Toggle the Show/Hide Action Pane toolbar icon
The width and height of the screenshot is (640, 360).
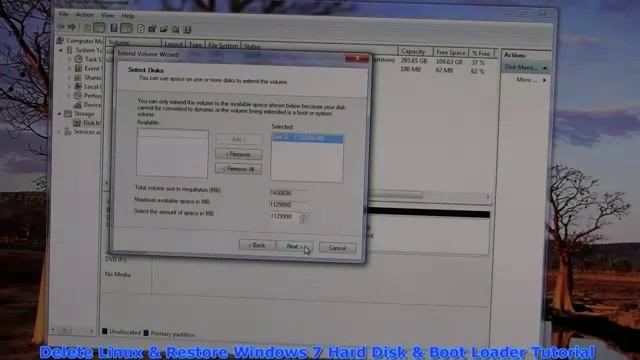tap(126, 28)
